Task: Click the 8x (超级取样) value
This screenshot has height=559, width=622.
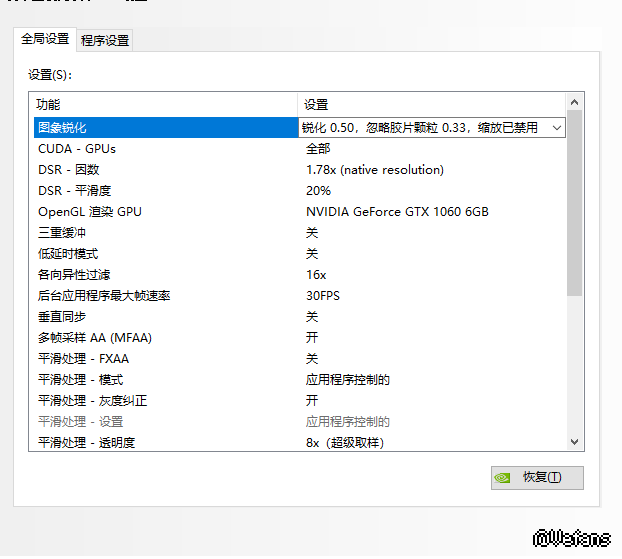Action: click(x=345, y=443)
